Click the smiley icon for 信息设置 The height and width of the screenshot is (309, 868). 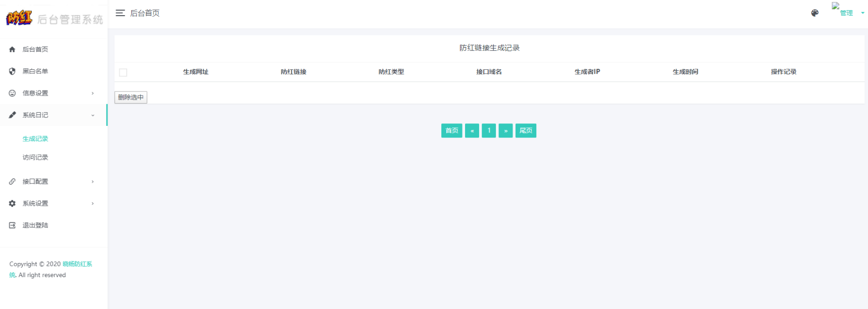[x=12, y=93]
